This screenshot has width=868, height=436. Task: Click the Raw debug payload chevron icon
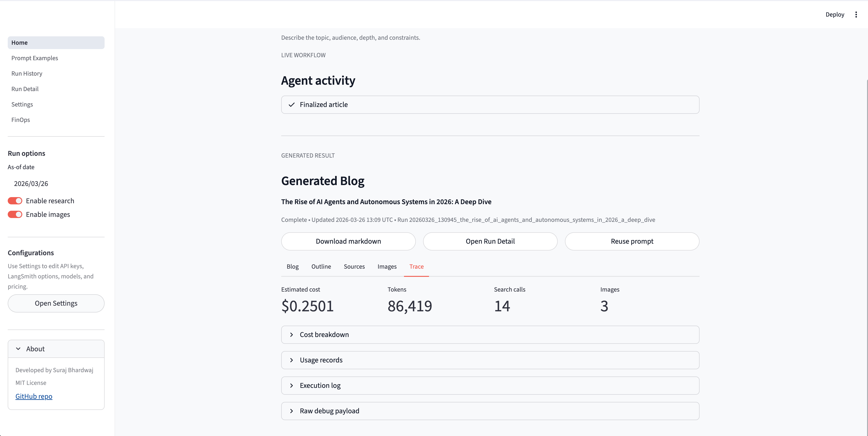click(x=291, y=411)
